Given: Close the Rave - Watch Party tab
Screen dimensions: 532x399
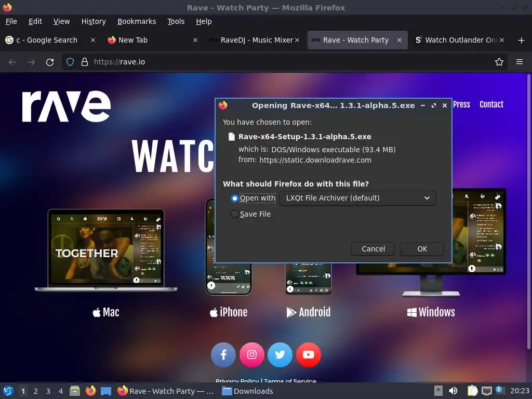Looking at the screenshot, I should click(400, 40).
